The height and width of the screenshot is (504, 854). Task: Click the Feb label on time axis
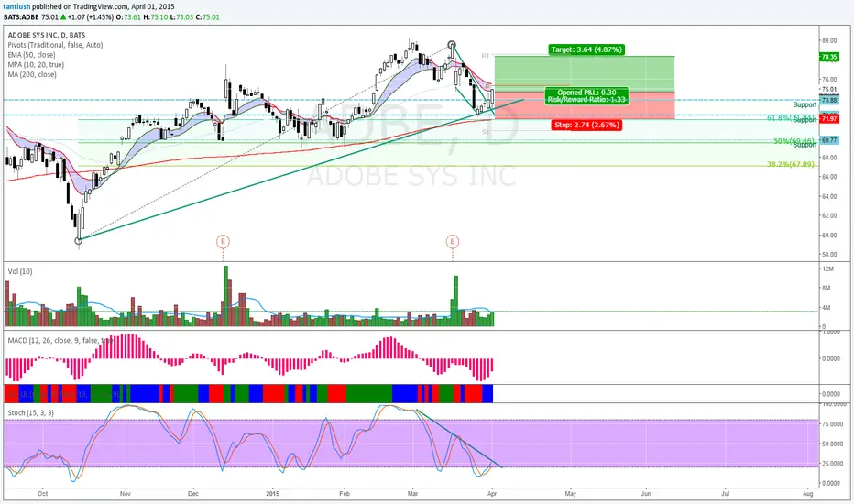click(x=345, y=494)
